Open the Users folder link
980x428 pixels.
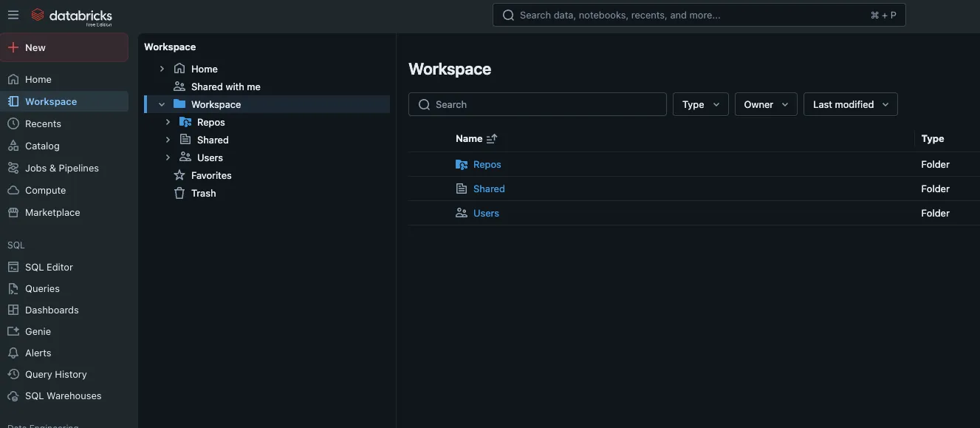[x=486, y=213]
